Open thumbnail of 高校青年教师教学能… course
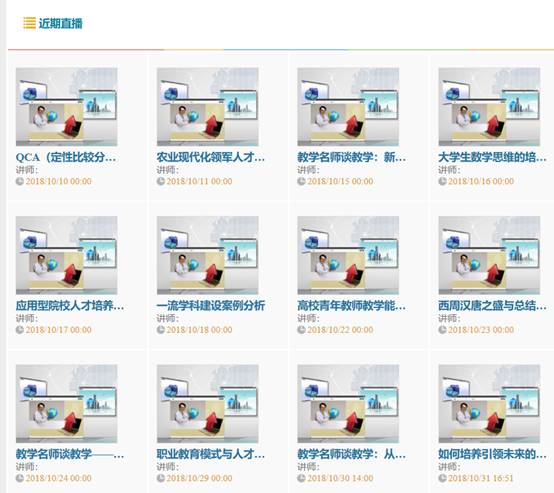This screenshot has width=554, height=493. coord(348,255)
